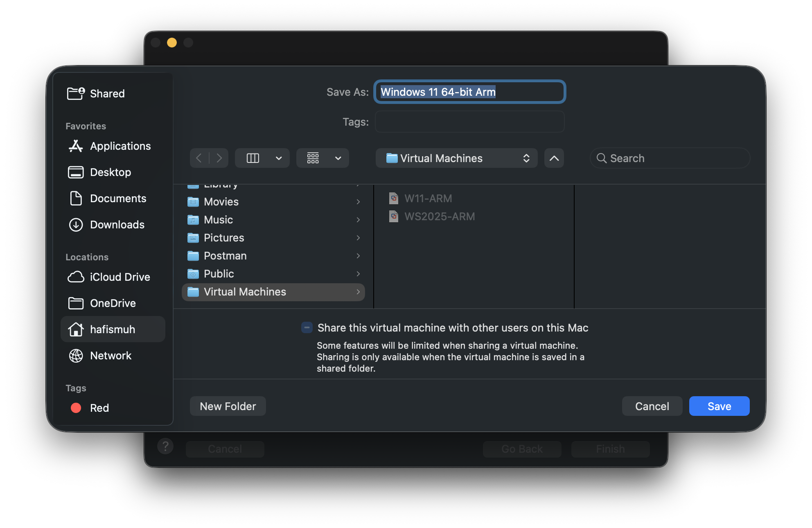
Task: Open the Shared folder in sidebar
Action: [x=107, y=94]
